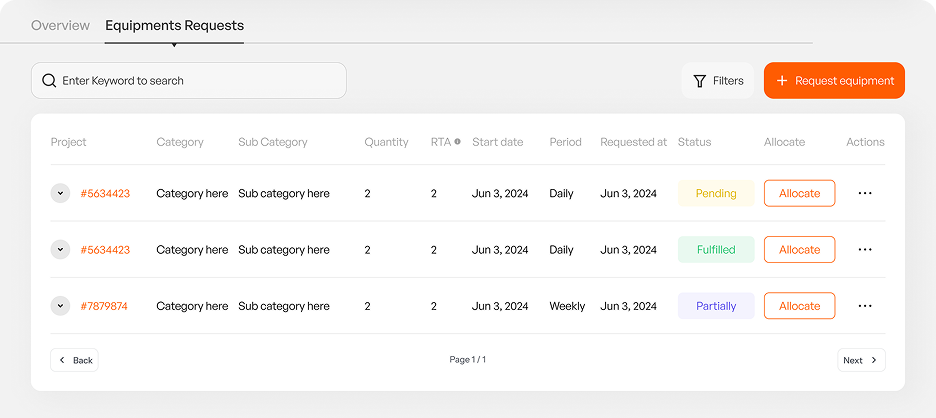Click the keyword search input field

(200, 81)
